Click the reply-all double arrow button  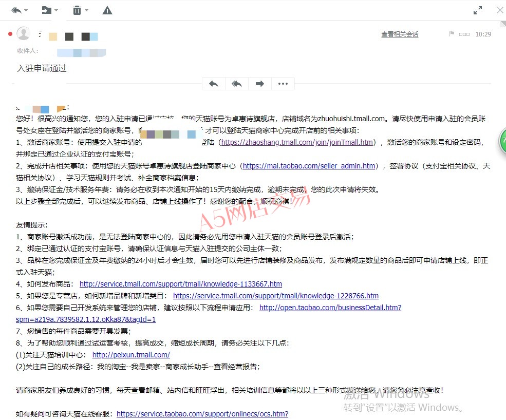click(x=237, y=84)
